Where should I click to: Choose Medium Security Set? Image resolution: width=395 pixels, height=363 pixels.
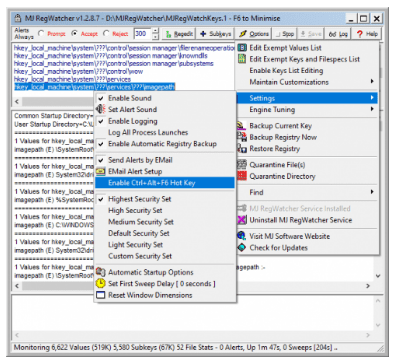(x=165, y=222)
